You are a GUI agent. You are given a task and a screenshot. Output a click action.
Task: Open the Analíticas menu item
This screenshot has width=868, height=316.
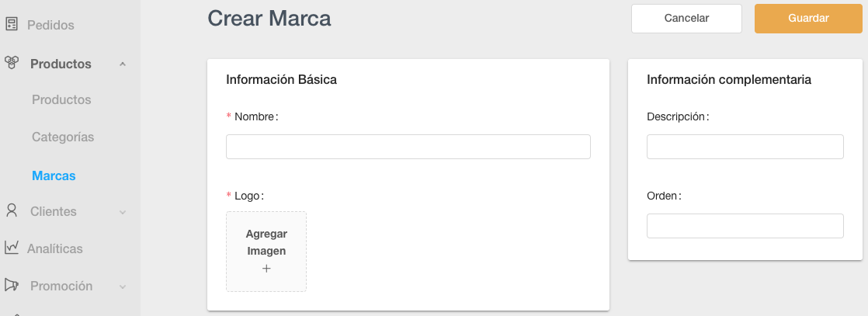(x=54, y=248)
